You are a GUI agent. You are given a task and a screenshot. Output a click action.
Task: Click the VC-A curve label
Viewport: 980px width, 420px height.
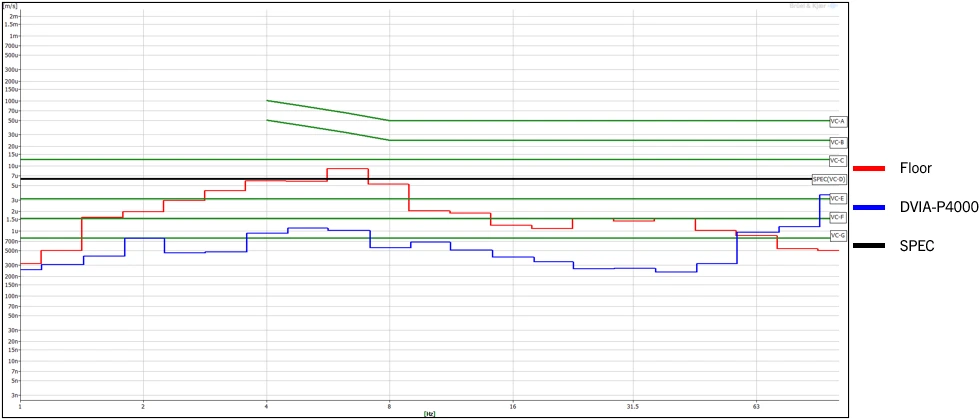pos(837,121)
